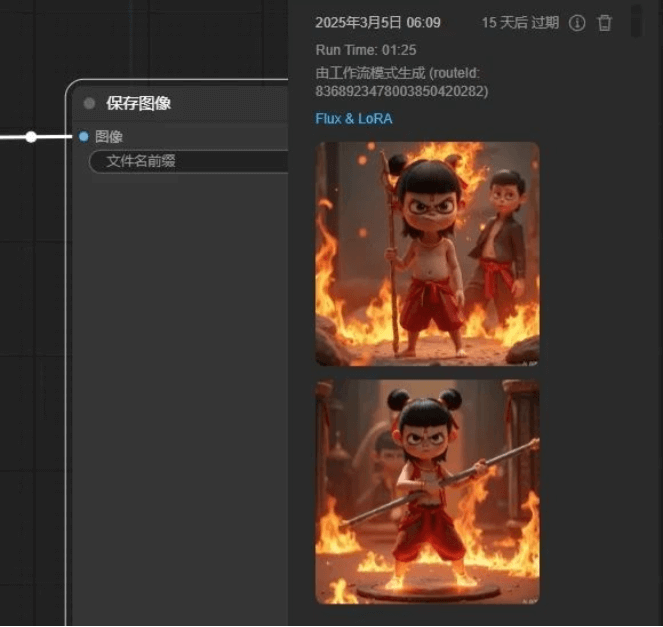663x627 pixels.
Task: Open the Flux & LoRA link
Action: [353, 119]
